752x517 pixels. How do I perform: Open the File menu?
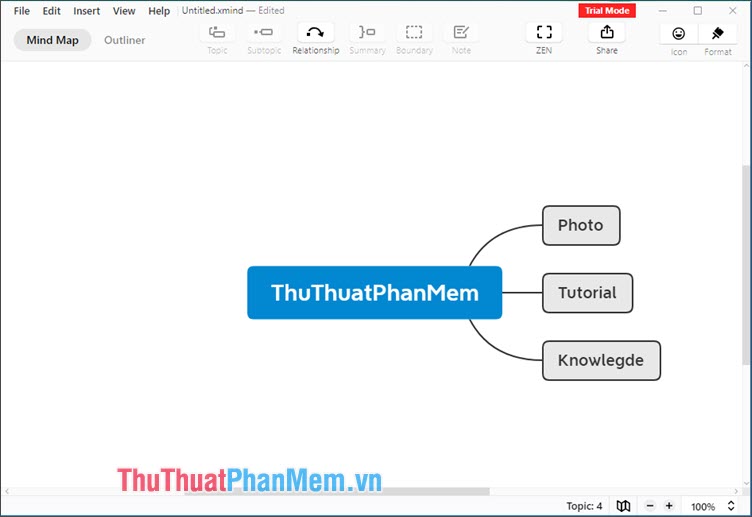[22, 11]
